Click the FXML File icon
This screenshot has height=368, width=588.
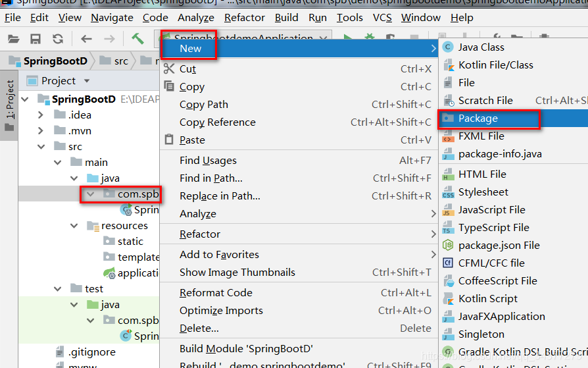tap(448, 136)
